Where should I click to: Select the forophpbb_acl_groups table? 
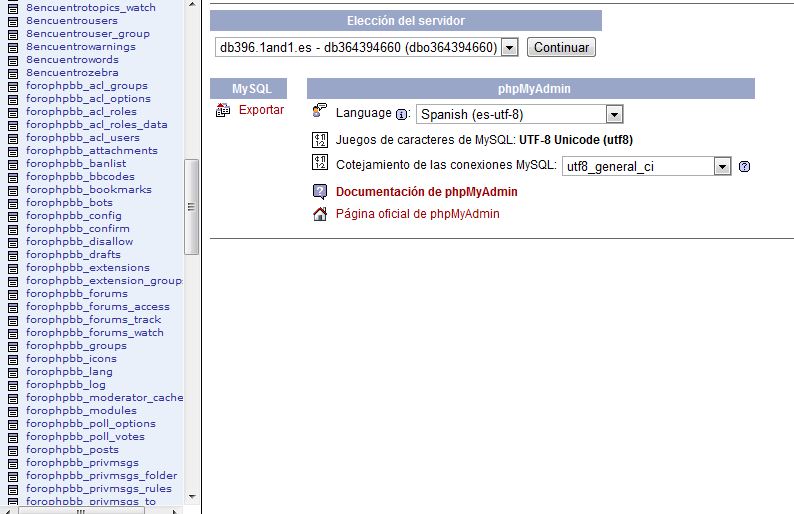(87, 86)
